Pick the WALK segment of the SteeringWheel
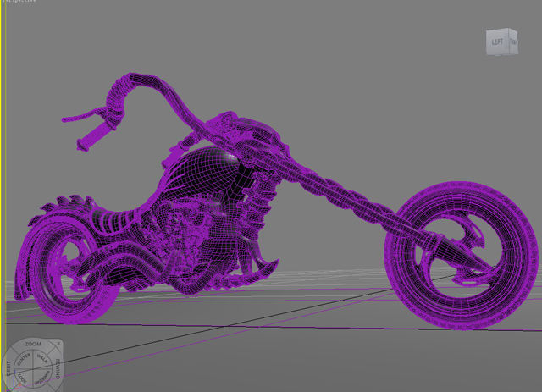The height and width of the screenshot is (392, 542). coord(42,359)
